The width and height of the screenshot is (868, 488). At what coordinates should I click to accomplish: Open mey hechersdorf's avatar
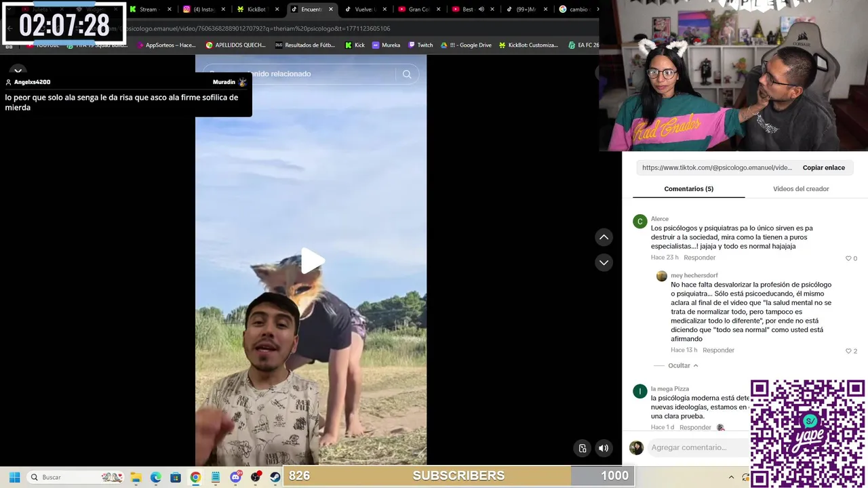662,276
